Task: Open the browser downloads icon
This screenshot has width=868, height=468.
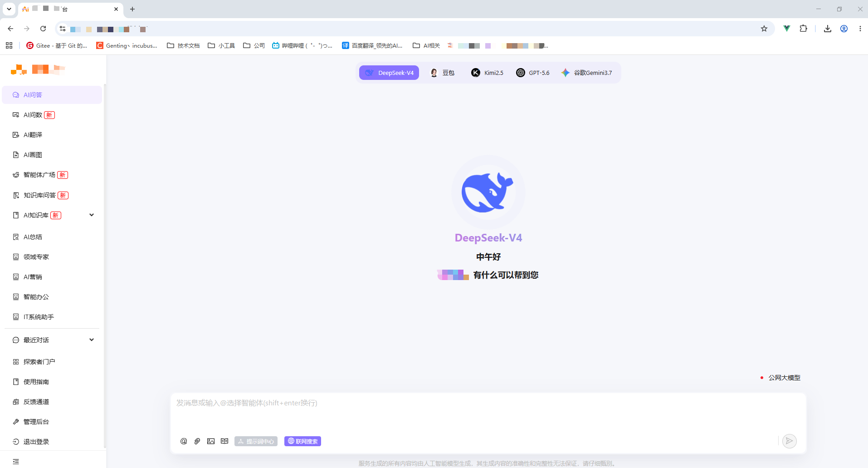Action: tap(828, 29)
